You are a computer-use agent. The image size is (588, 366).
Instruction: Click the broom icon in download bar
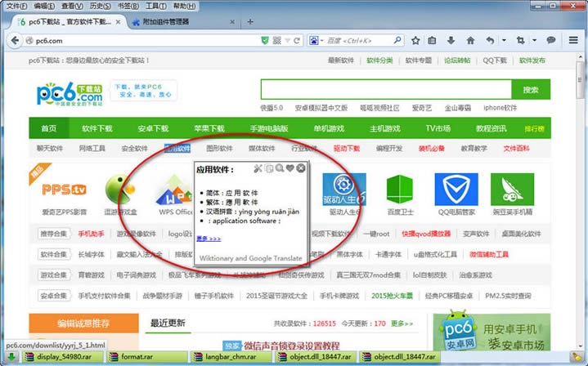click(576, 357)
